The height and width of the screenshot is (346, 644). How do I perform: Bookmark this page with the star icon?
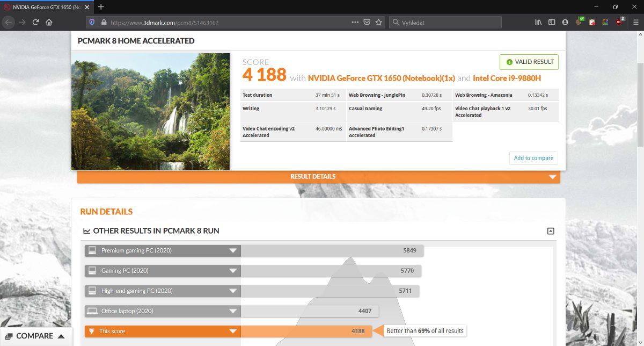click(x=379, y=22)
